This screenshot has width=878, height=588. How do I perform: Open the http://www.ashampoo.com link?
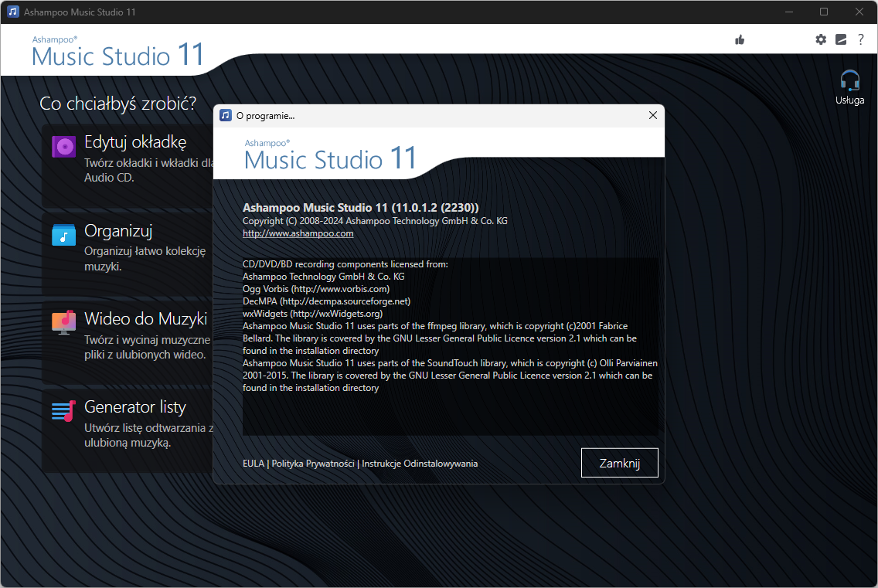(x=298, y=233)
